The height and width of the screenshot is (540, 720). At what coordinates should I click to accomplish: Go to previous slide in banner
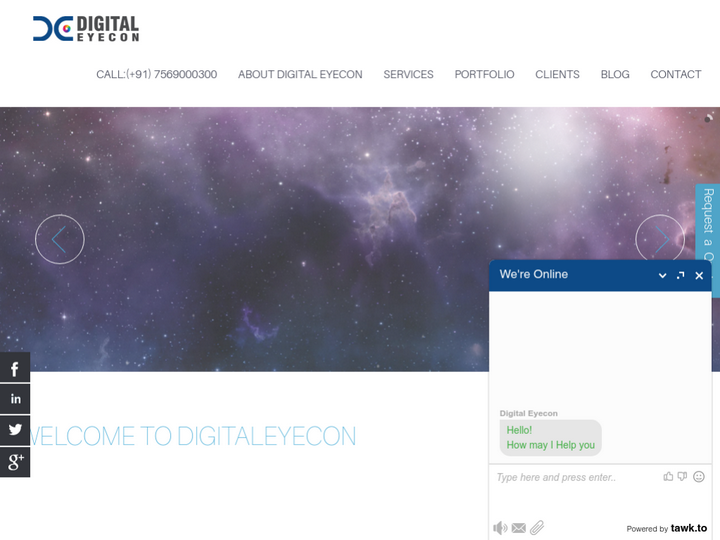(x=60, y=240)
